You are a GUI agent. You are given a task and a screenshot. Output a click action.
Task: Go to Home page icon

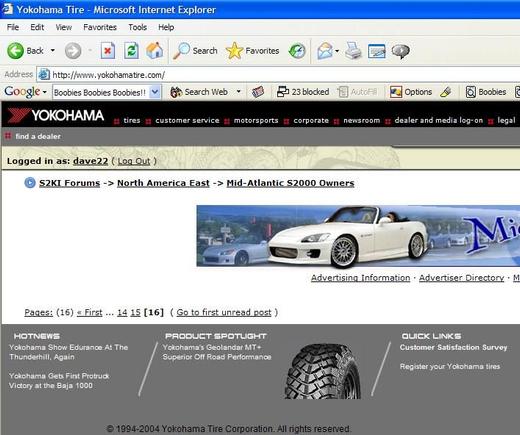pyautogui.click(x=155, y=51)
